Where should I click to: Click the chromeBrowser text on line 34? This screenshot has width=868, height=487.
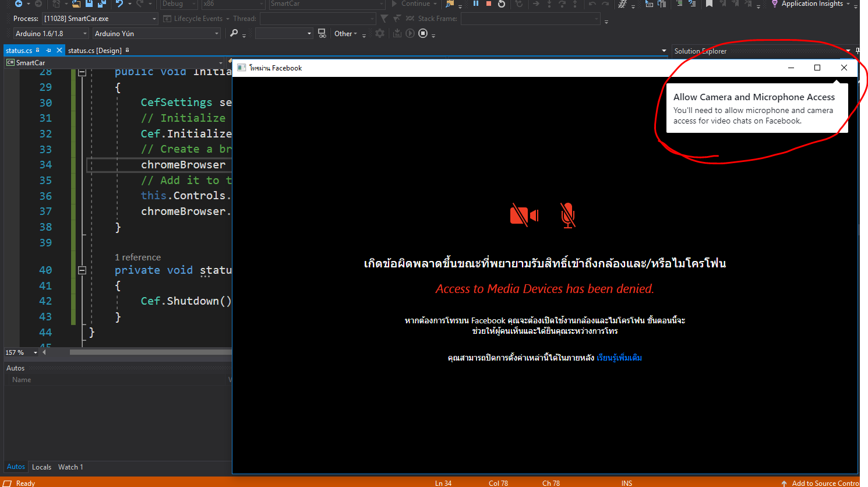[183, 165]
